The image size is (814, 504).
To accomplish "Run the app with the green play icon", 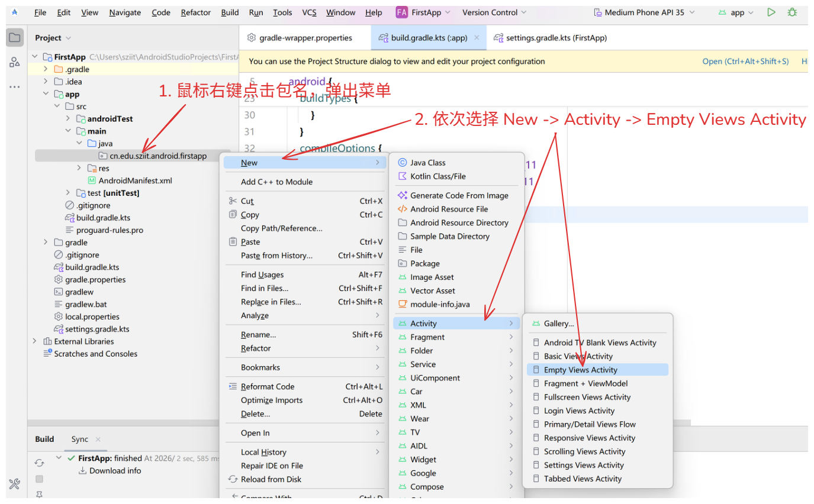I will (x=771, y=12).
